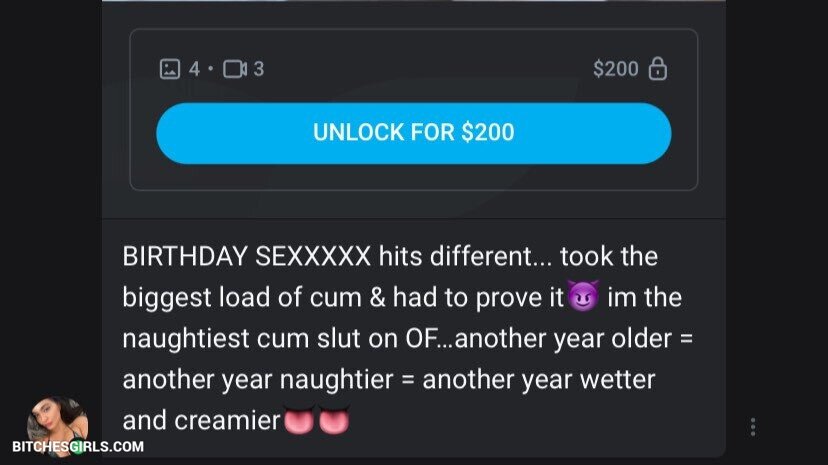Click the second tongue emoji
Screen dimensions: 828x465
(x=334, y=420)
